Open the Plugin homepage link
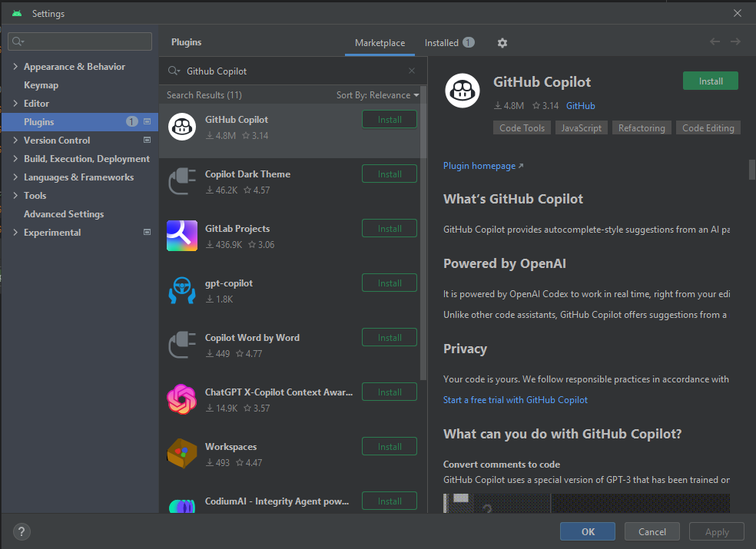This screenshot has width=756, height=549. pyautogui.click(x=483, y=166)
